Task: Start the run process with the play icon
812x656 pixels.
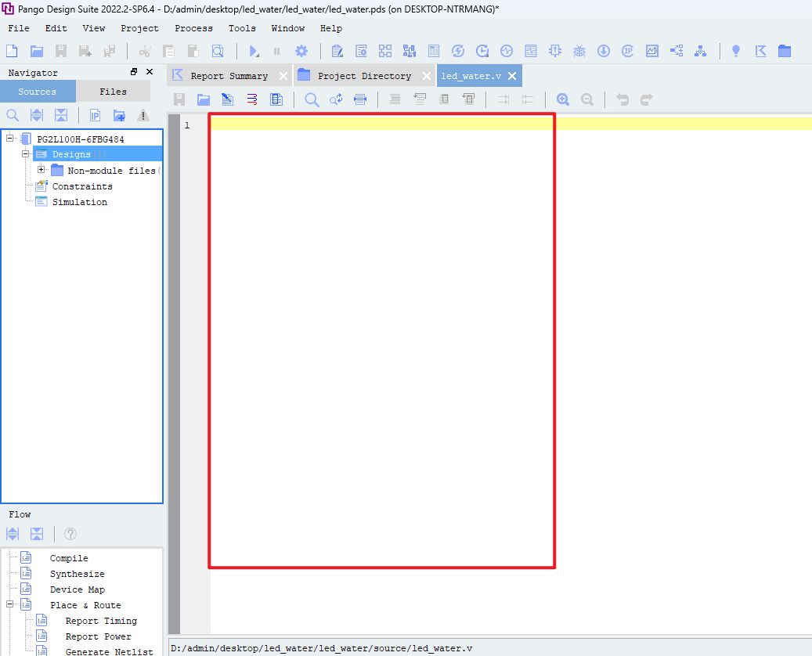Action: tap(253, 52)
